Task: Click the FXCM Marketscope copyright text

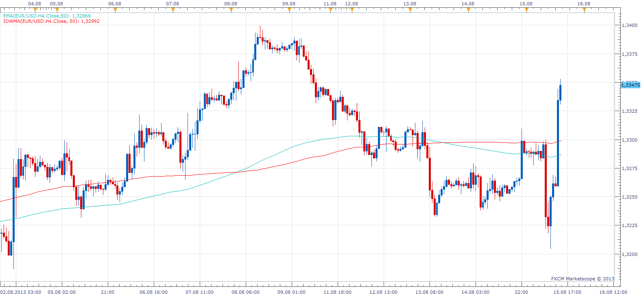Action: (583, 279)
